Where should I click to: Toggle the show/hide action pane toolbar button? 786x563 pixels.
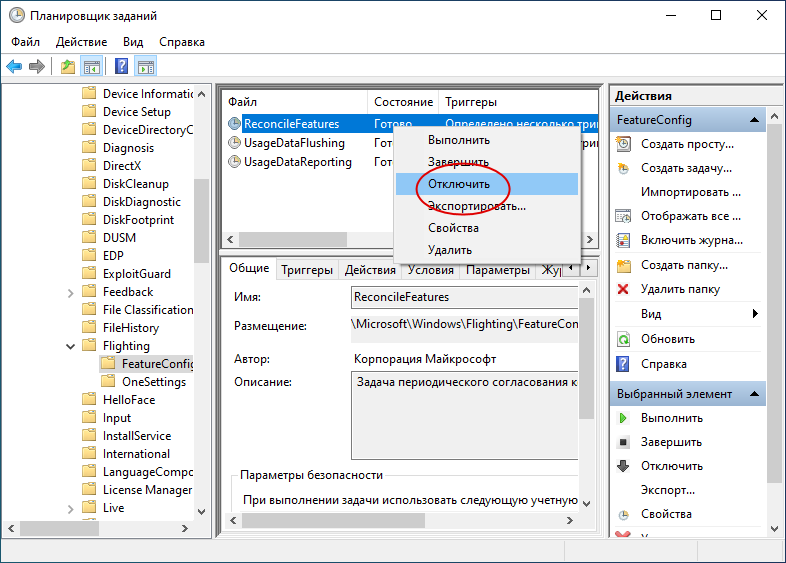pos(146,66)
